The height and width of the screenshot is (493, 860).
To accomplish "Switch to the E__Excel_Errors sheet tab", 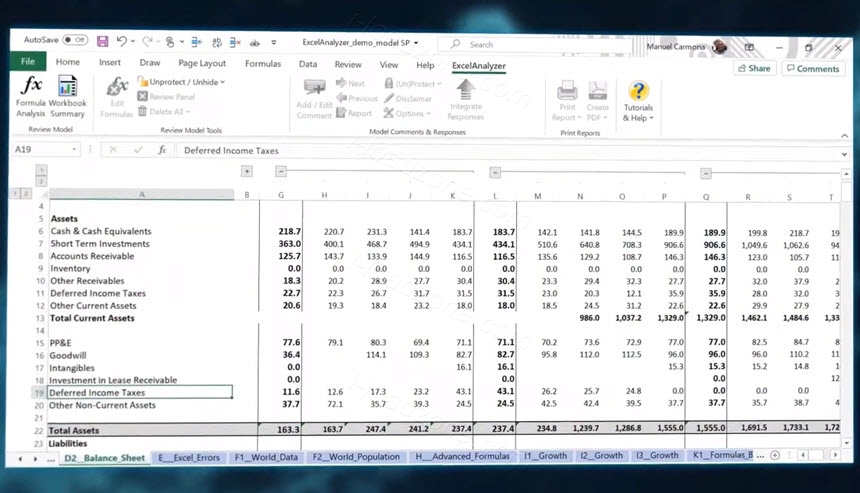I will (189, 457).
